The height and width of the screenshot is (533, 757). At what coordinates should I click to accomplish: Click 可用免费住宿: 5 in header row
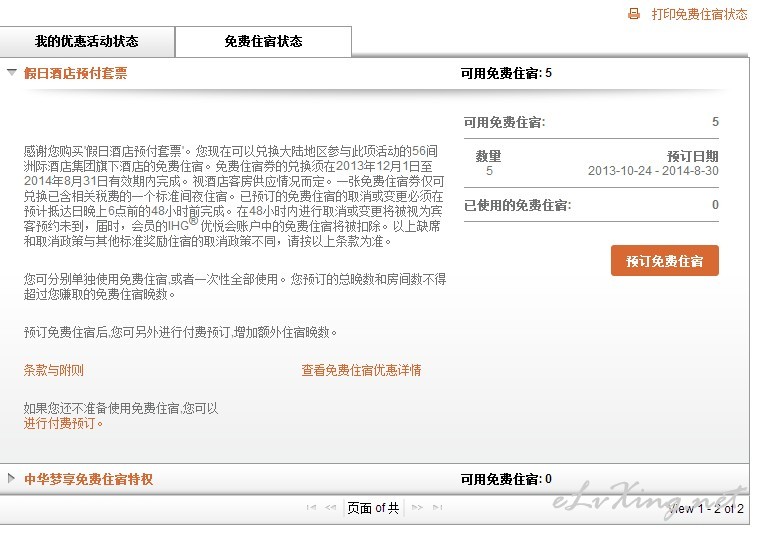click(506, 73)
